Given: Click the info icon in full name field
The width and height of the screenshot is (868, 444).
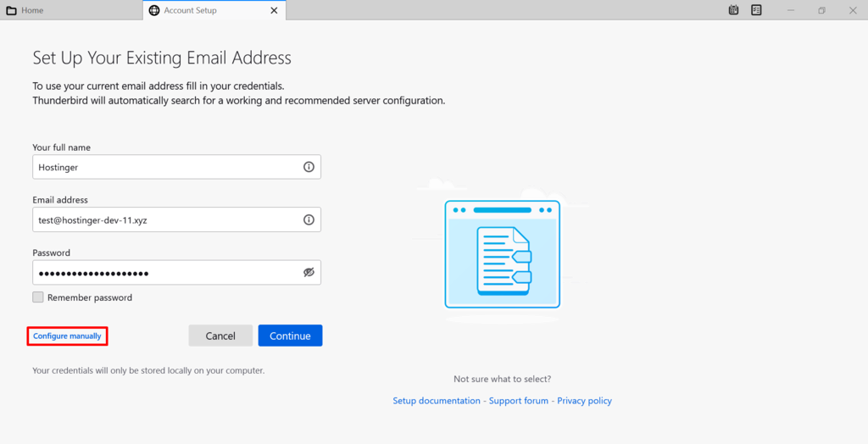Looking at the screenshot, I should (309, 167).
